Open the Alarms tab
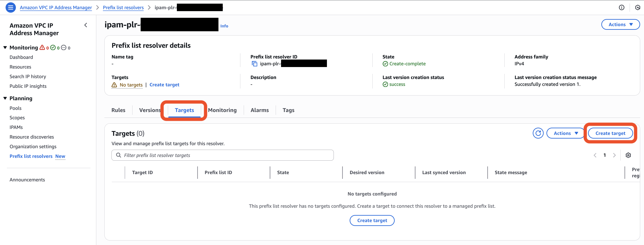 pyautogui.click(x=259, y=110)
